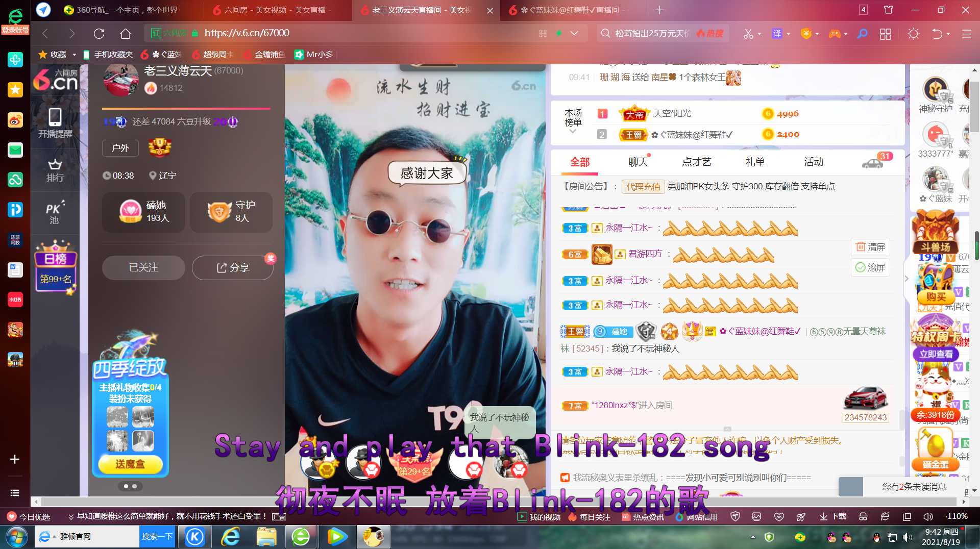Go to the browser home page icon
980x549 pixels.
(x=126, y=34)
